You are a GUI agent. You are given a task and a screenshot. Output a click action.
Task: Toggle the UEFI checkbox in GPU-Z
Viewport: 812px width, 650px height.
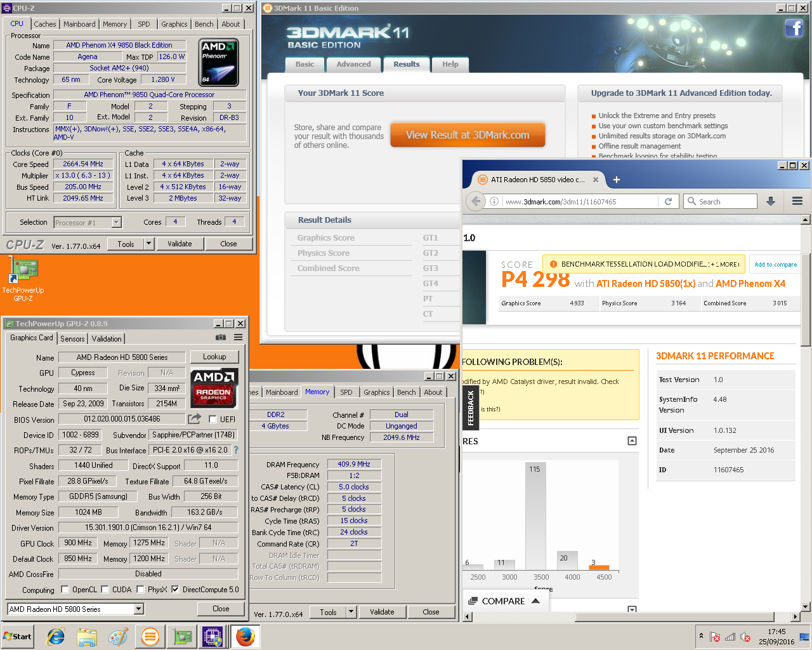(x=212, y=419)
